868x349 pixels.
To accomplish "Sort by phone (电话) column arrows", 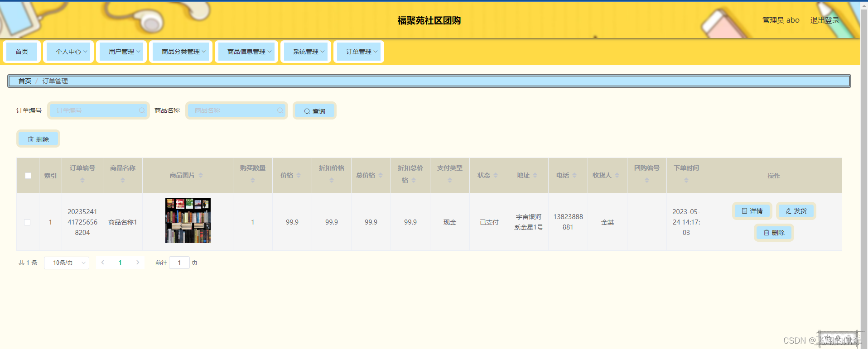I will pyautogui.click(x=574, y=175).
